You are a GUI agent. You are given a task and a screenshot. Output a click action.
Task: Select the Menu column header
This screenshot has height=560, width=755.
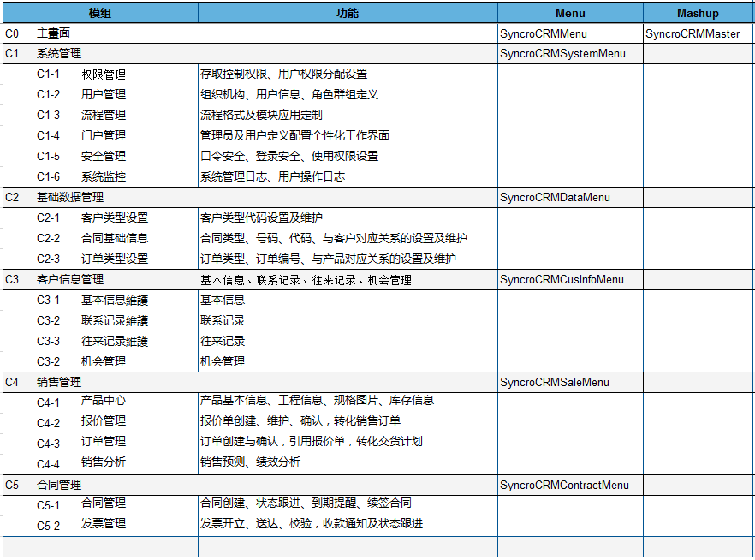pyautogui.click(x=570, y=13)
